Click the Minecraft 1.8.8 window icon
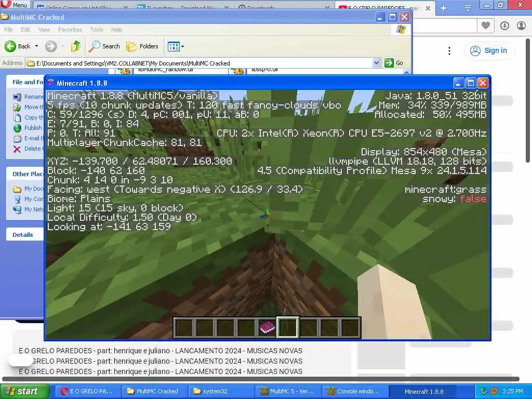 click(x=51, y=83)
